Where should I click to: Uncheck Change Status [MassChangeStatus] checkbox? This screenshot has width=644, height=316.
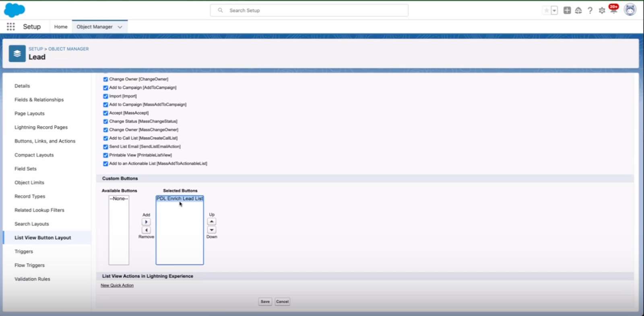[105, 122]
